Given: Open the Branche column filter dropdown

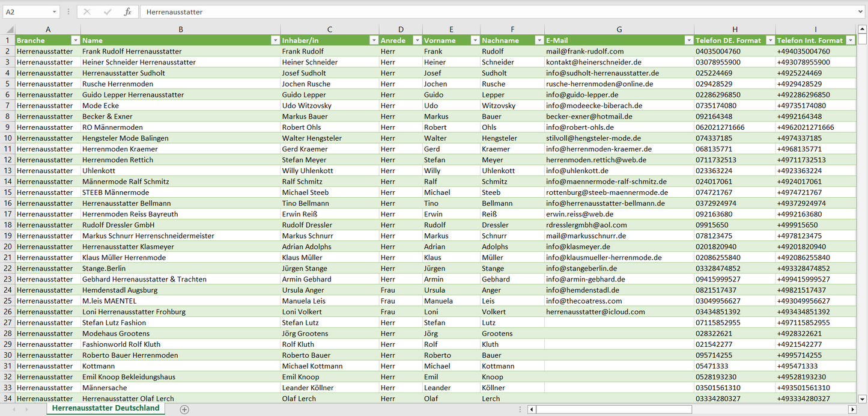Looking at the screenshot, I should [75, 40].
